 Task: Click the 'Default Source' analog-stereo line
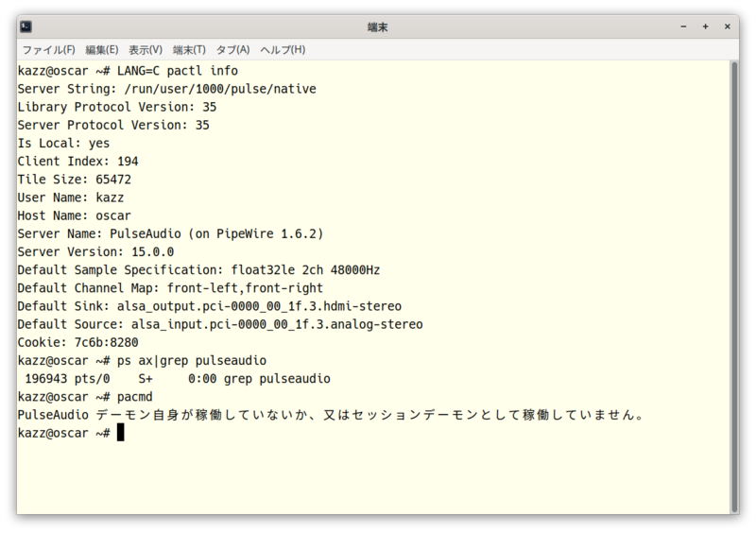[220, 324]
